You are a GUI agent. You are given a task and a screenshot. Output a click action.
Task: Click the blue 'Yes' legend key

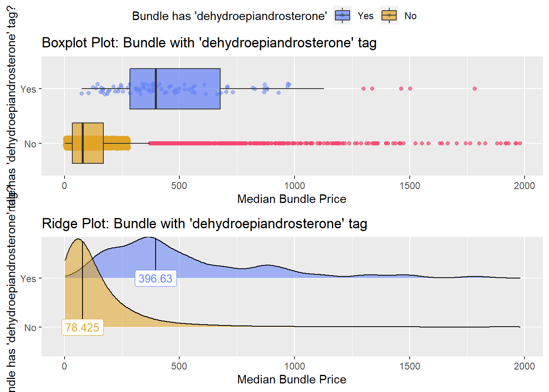342,16
